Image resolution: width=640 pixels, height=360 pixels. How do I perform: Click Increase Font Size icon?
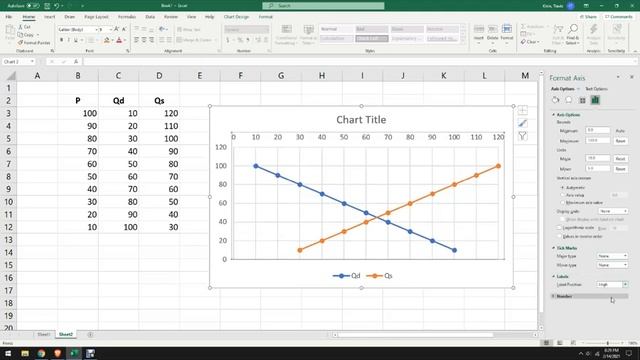click(117, 29)
